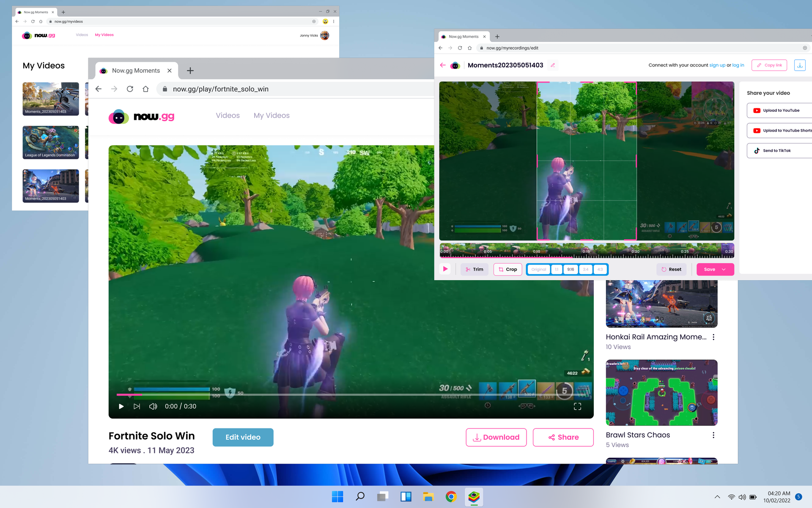The height and width of the screenshot is (508, 812).
Task: Open My Videos in the fortnite_solo_win window
Action: point(272,116)
